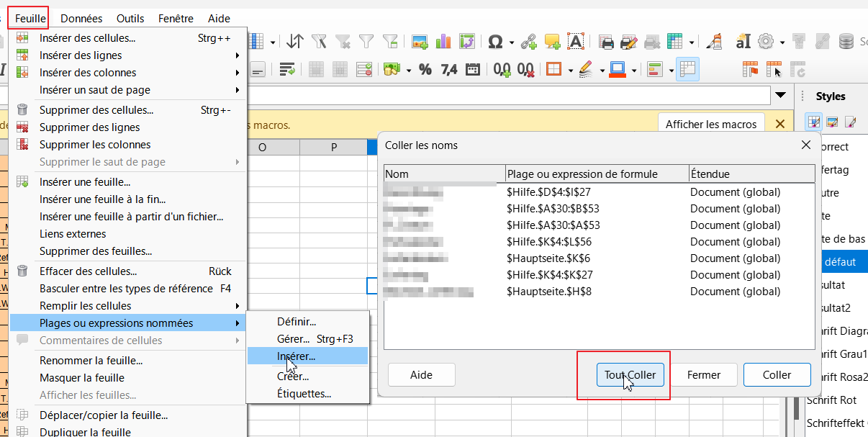The image size is (868, 437).
Task: Select the $Hauptseite.$K$6 row in list
Action: pos(548,258)
